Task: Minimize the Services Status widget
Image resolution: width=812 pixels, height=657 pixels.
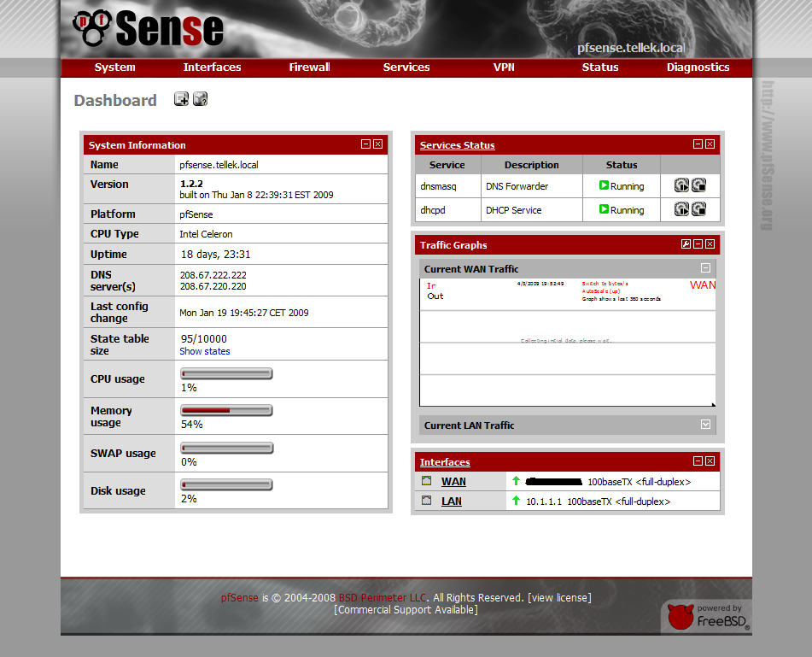Action: 698,144
